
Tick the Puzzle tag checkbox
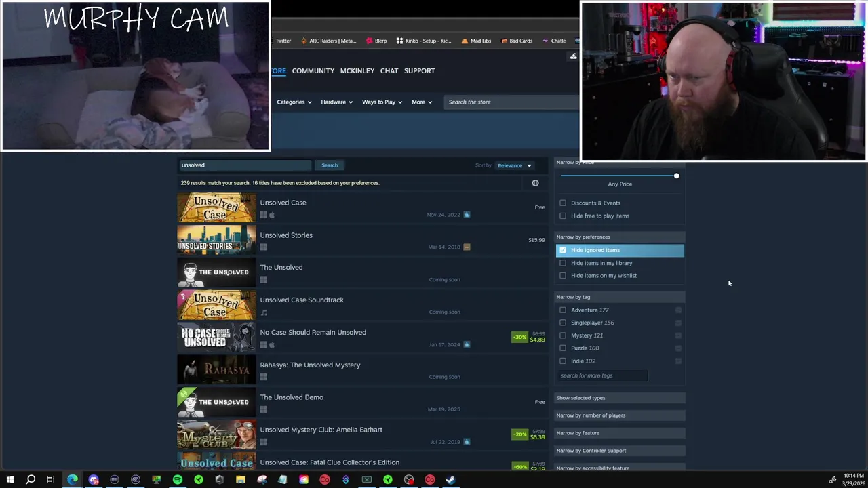point(563,348)
